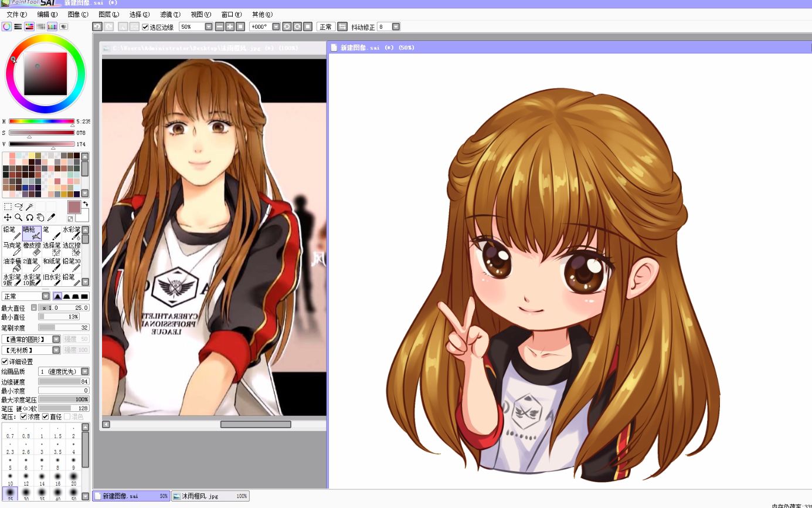The image size is (812, 508).
Task: Choose the 铅笔 pencil brush
Action: [12, 233]
